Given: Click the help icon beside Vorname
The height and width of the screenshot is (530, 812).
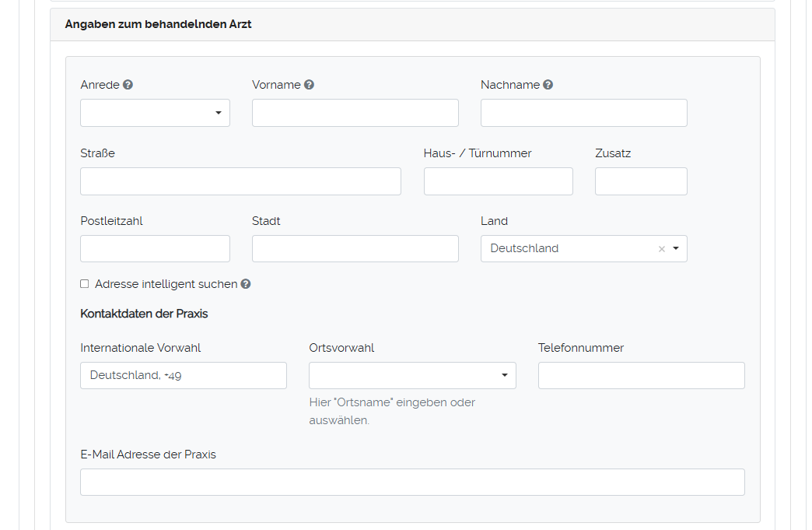Looking at the screenshot, I should [309, 85].
